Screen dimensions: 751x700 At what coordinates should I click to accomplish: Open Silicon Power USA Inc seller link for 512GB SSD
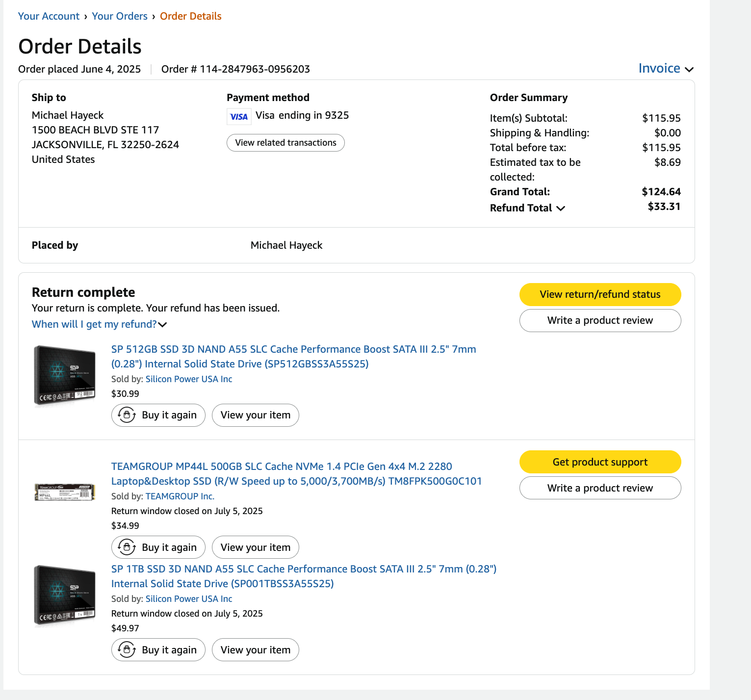tap(189, 379)
